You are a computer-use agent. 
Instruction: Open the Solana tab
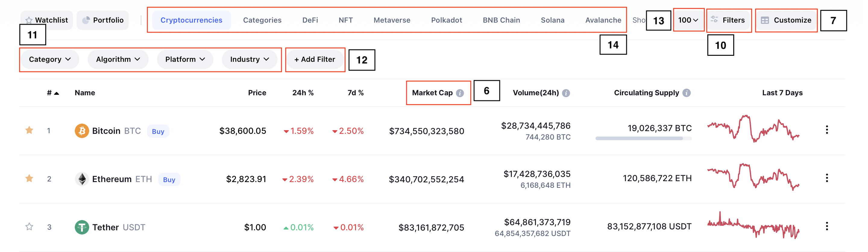click(x=553, y=20)
